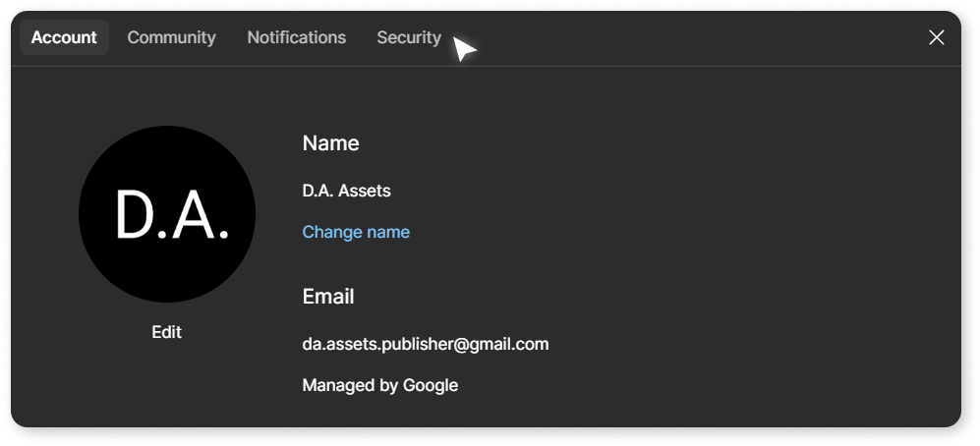Screen dimensions: 980x446
Task: Open the profile image showing D.A. initials
Action: coord(167,214)
